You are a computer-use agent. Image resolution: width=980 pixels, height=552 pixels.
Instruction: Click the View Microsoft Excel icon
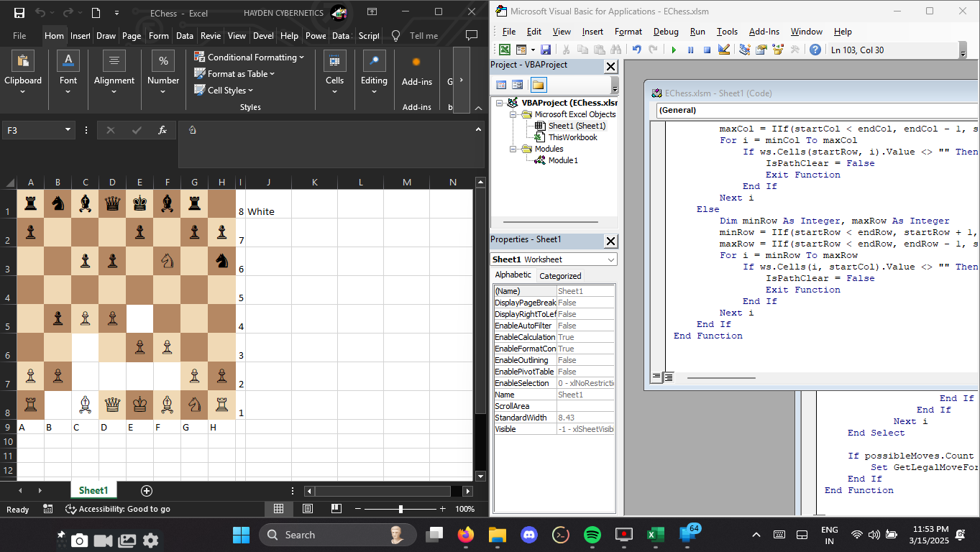click(x=505, y=50)
